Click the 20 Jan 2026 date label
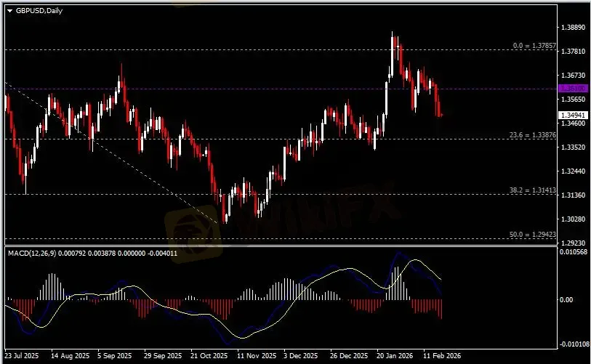This screenshot has width=591, height=364. [395, 356]
